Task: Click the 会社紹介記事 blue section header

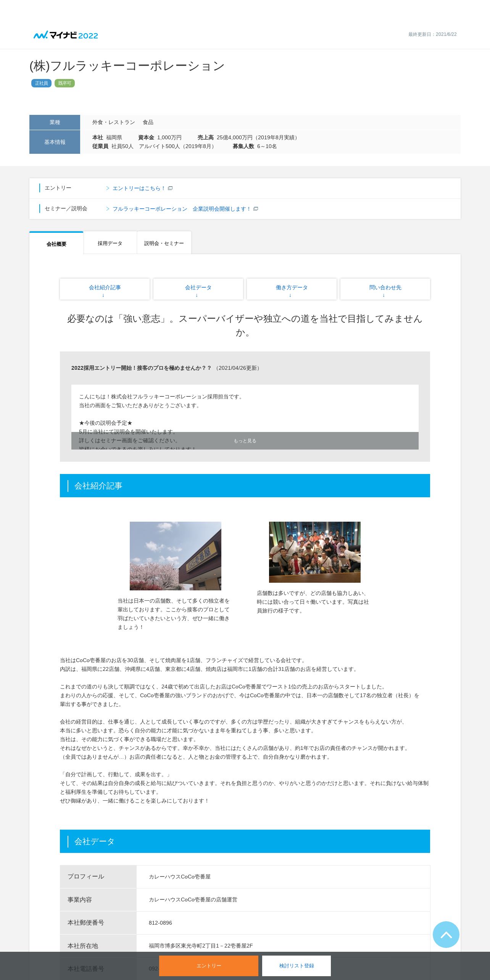Action: (245, 486)
